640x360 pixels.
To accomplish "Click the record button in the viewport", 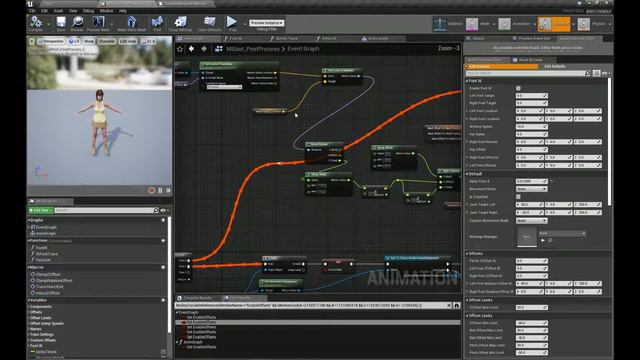I will pyautogui.click(x=151, y=190).
